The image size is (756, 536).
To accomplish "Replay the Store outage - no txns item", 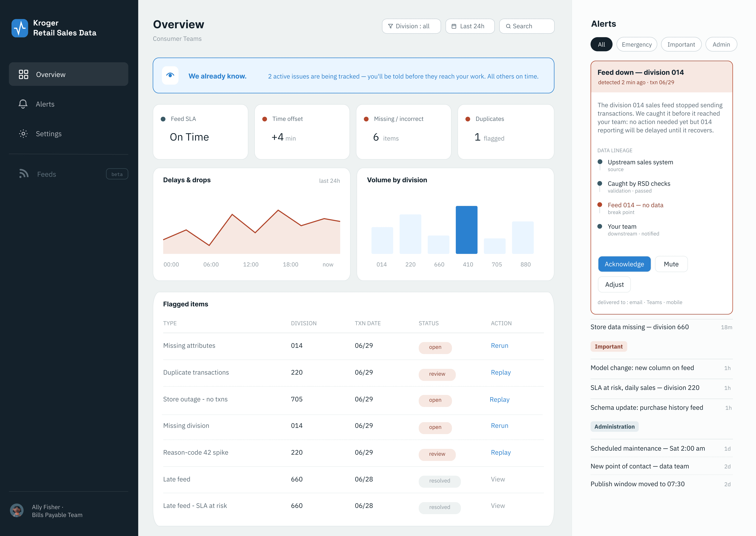I will click(499, 399).
